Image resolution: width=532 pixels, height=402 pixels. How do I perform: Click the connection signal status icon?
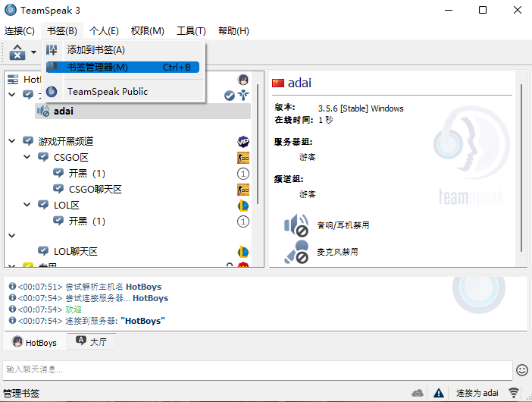tap(514, 393)
